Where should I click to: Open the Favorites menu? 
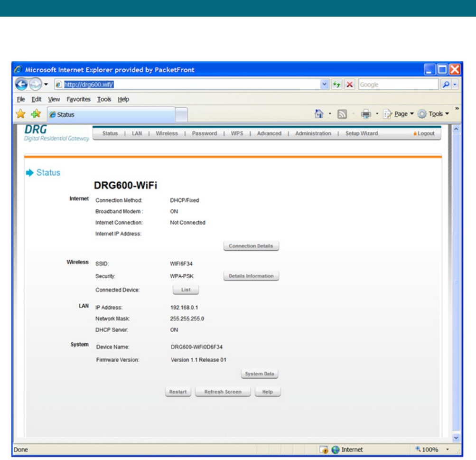coord(79,99)
